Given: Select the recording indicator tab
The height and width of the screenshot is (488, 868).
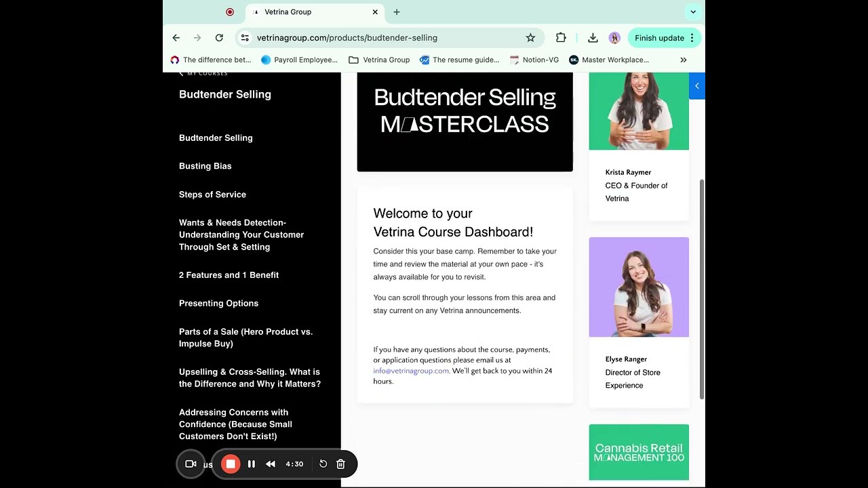Looking at the screenshot, I should pyautogui.click(x=230, y=12).
